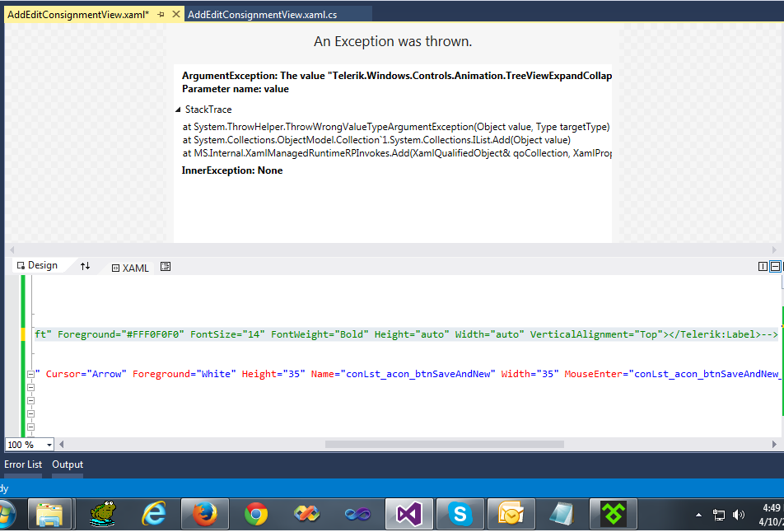Select the AddEditConsignmentView.xaml* tab
784x532 pixels.
coord(78,15)
